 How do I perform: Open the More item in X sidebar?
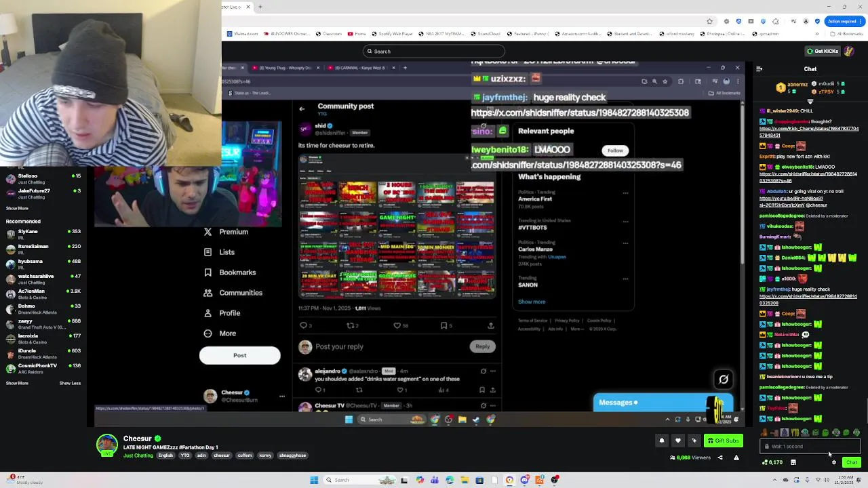point(220,333)
